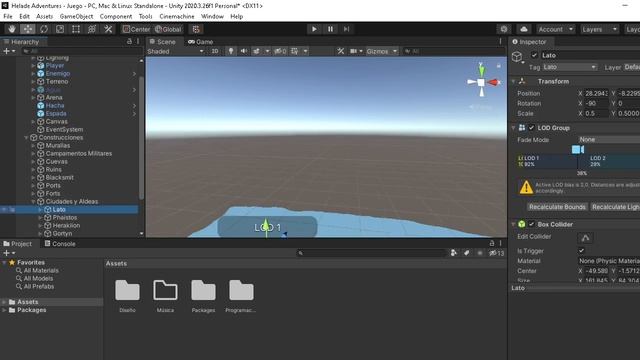Image resolution: width=640 pixels, height=360 pixels.
Task: Toggle Global handle rotation
Action: [x=168, y=29]
